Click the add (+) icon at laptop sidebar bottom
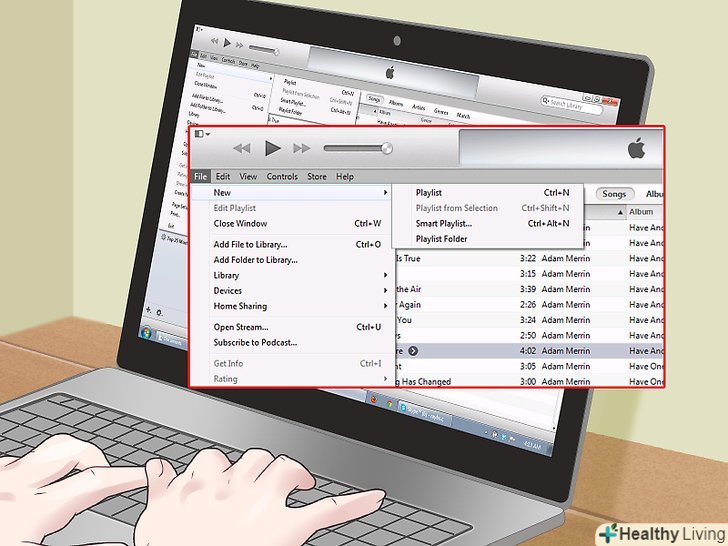 [x=149, y=309]
